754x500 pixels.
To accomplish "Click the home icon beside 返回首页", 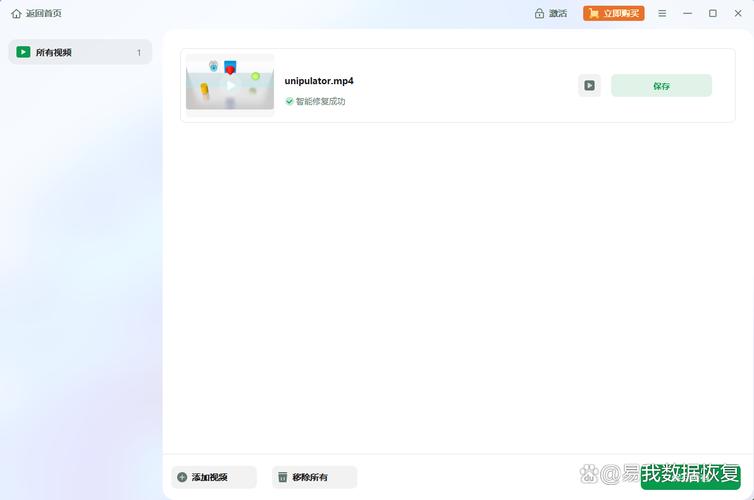I will click(x=16, y=14).
